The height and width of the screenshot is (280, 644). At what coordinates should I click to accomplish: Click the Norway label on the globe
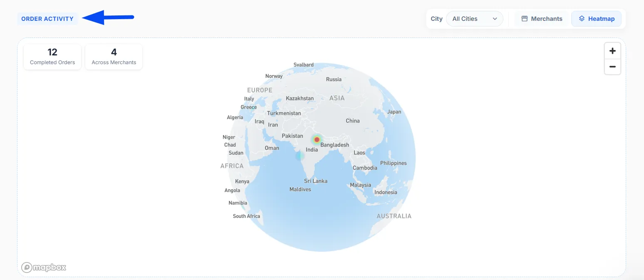[274, 76]
